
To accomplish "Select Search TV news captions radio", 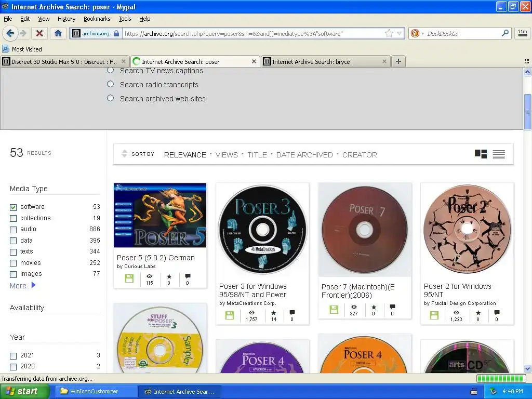I will 110,70.
